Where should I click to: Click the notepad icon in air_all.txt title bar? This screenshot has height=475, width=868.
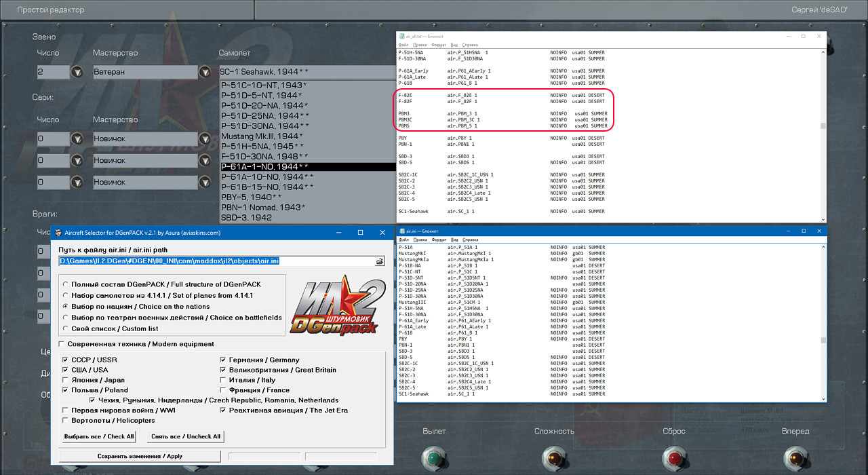(x=401, y=36)
